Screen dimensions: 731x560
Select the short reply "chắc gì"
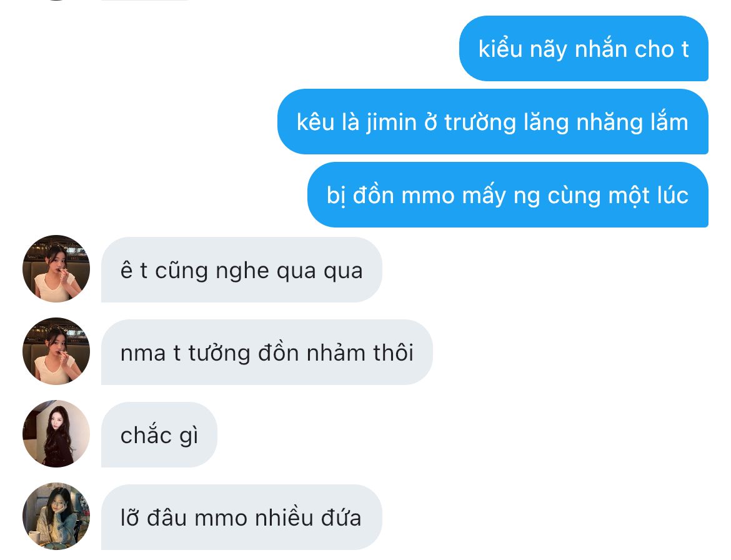[159, 435]
